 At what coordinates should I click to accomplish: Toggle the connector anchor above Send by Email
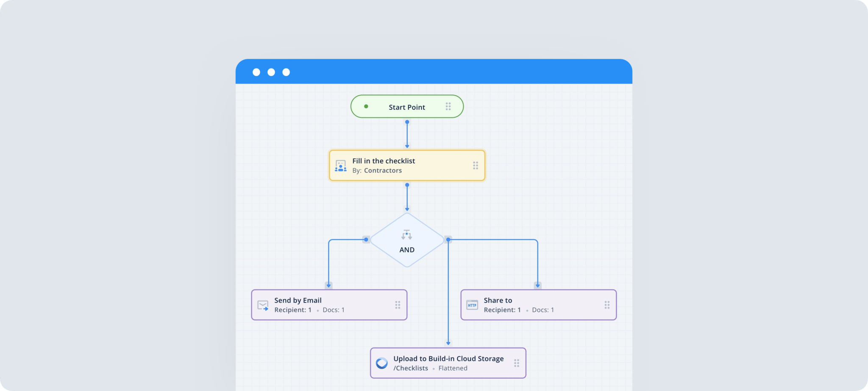point(328,285)
